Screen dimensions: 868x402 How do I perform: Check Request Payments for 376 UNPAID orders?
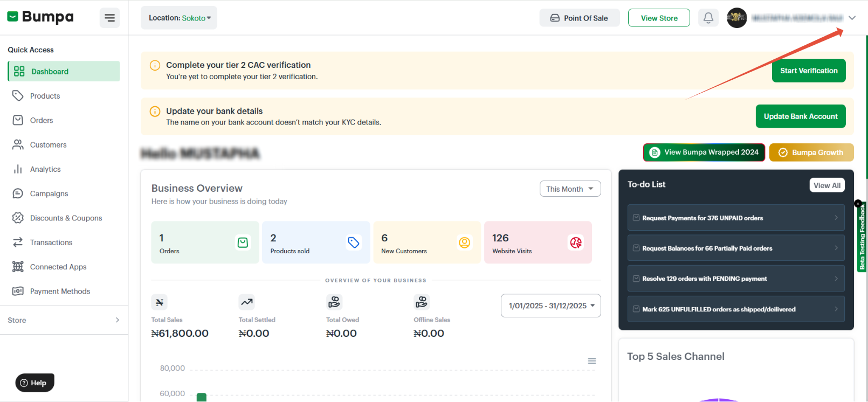click(x=636, y=218)
